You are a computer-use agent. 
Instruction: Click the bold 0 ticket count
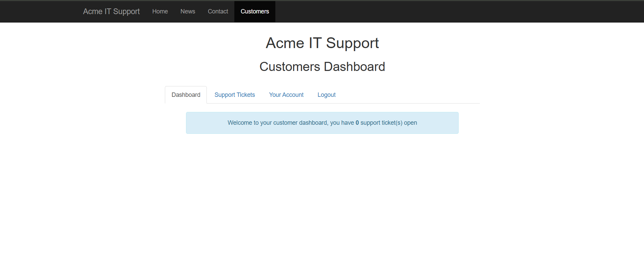tap(357, 123)
